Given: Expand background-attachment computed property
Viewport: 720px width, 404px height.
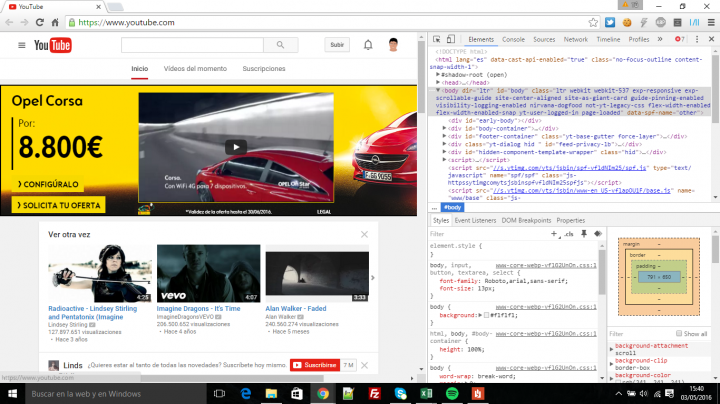Looking at the screenshot, I should point(612,349).
